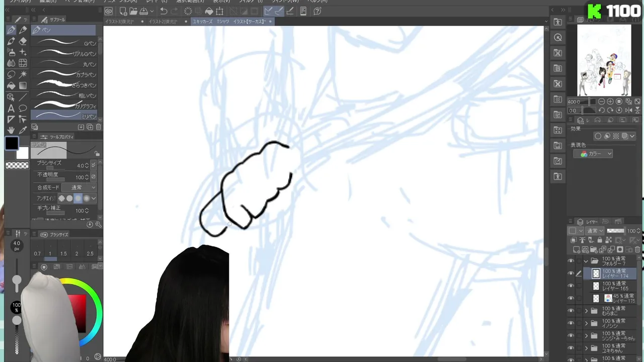Viewport: 644px width, 362px height.
Task: Choose the Gペン sub tool
Action: 64,43
